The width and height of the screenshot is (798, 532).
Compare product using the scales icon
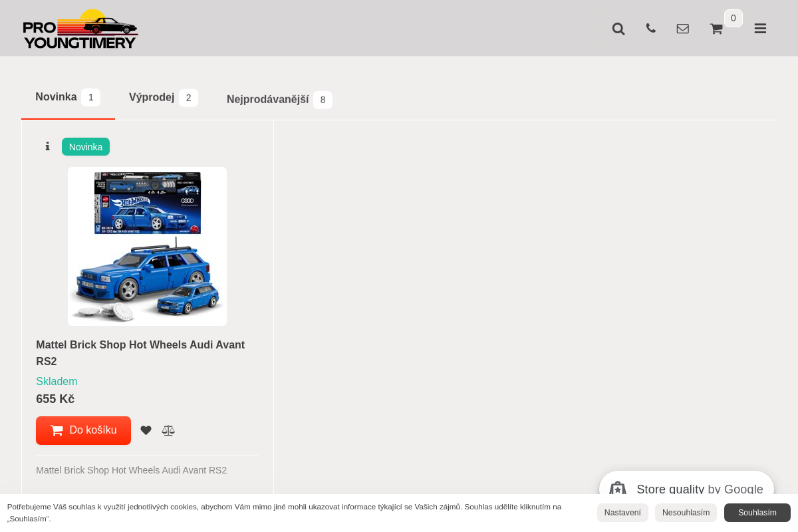tap(168, 430)
